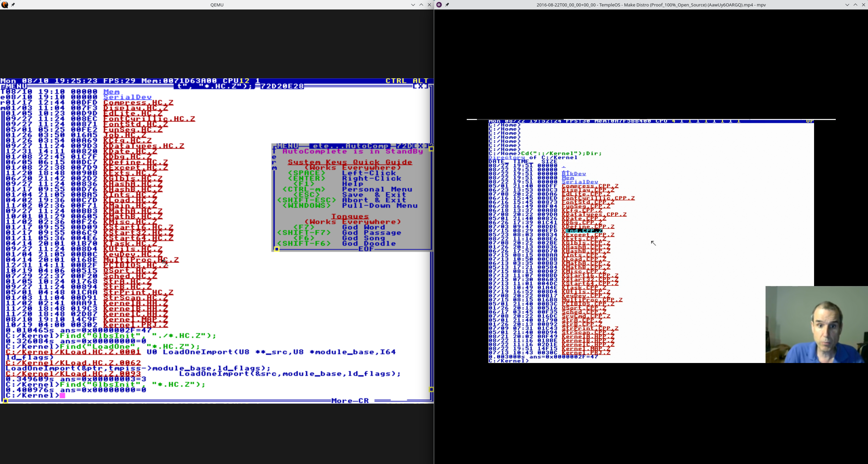This screenshot has width=868, height=464.
Task: Minimize the QEMU window
Action: (x=413, y=5)
